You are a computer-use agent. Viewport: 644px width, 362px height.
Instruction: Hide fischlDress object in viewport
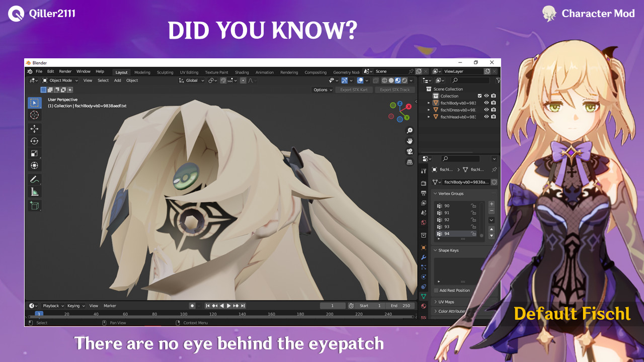tap(487, 110)
